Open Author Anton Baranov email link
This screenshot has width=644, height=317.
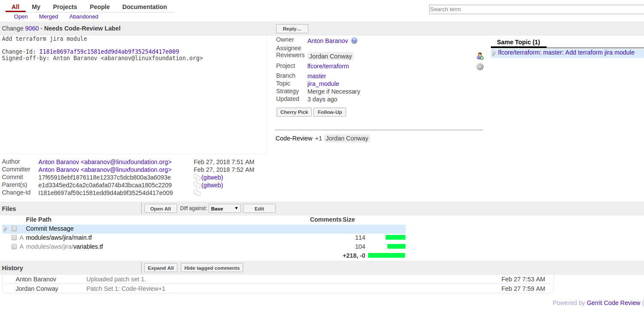pos(105,162)
